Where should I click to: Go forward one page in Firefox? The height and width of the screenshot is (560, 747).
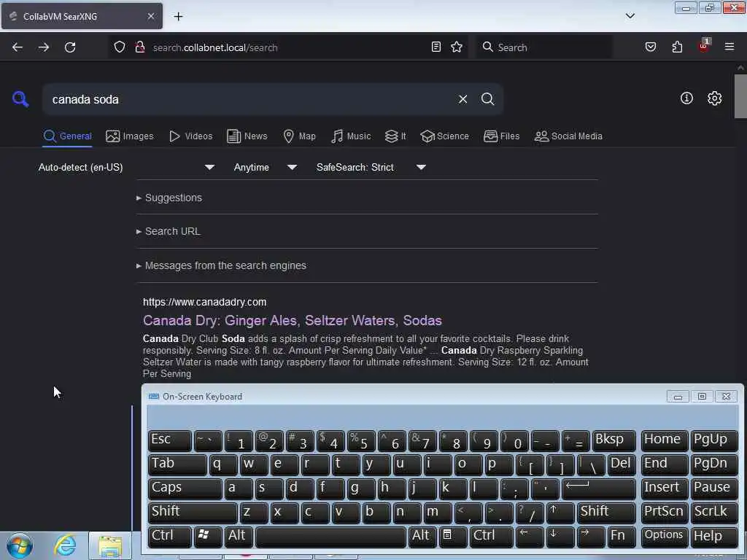44,47
